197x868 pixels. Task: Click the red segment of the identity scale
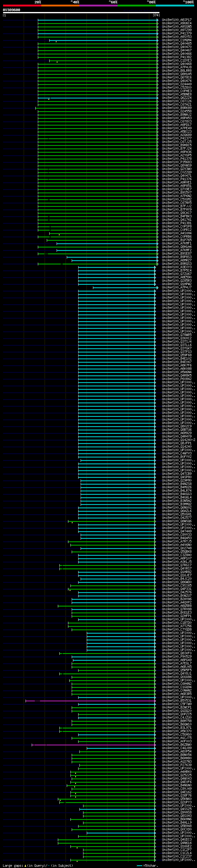pyautogui.click(x=22, y=6)
